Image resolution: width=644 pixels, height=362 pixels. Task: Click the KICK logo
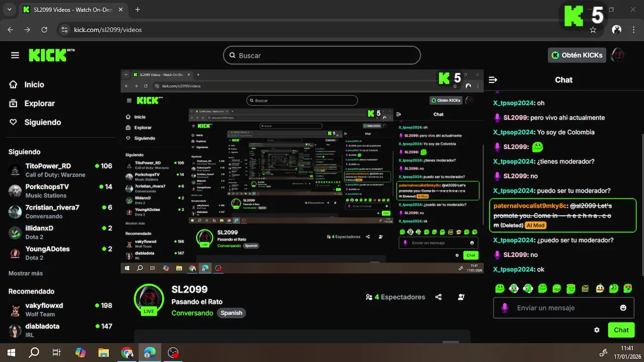tap(51, 55)
